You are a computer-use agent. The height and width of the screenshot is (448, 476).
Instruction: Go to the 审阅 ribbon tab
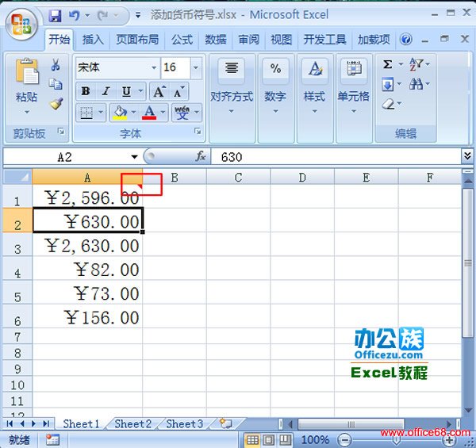coord(248,40)
